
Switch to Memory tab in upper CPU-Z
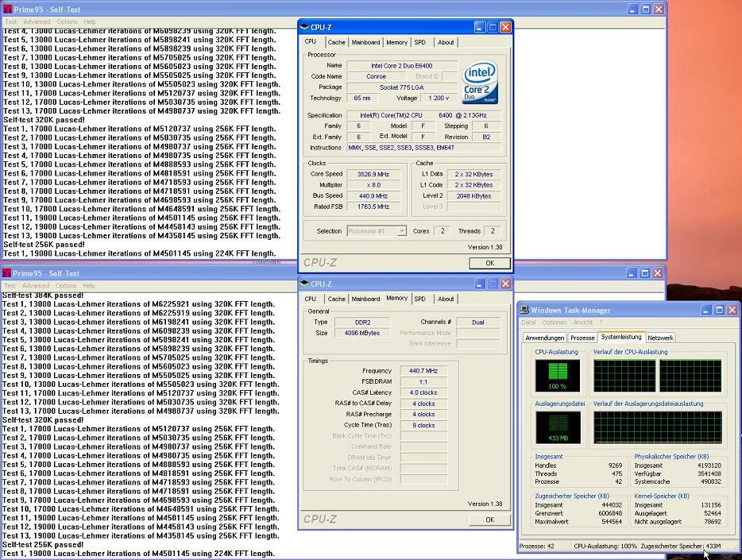[x=396, y=43]
